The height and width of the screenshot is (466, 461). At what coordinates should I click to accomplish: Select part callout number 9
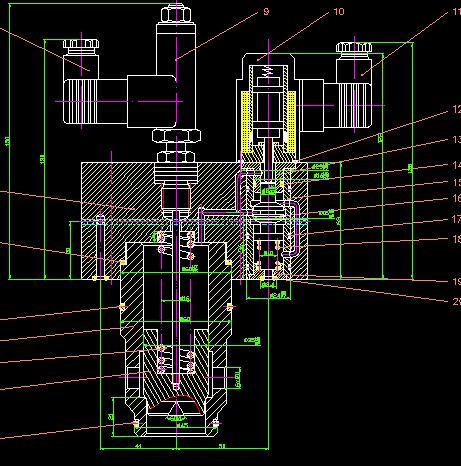point(266,12)
